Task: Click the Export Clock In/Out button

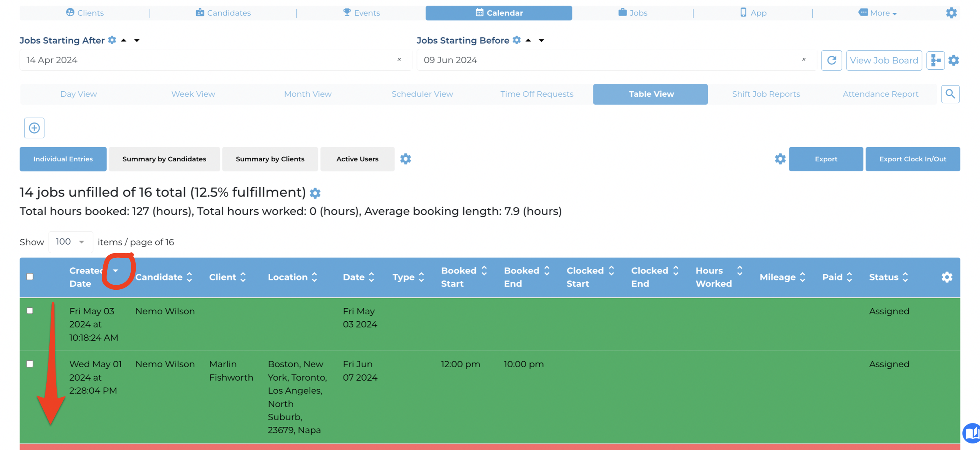Action: [912, 159]
